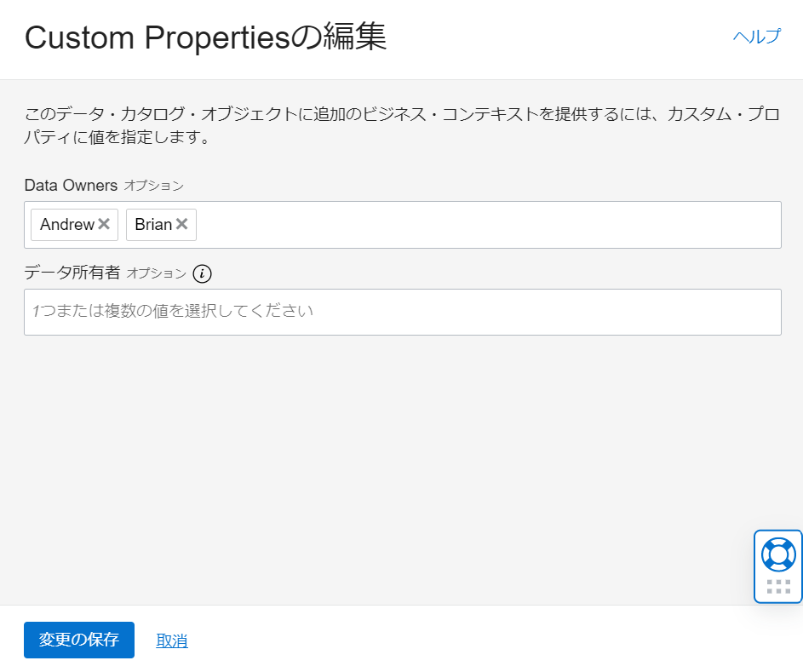
Task: Click the 取消 link
Action: coord(172,640)
